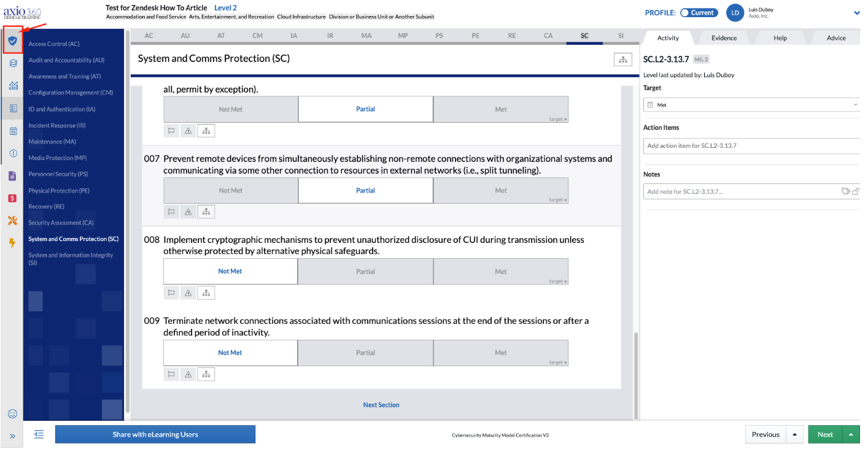The image size is (868, 449).
Task: Click the info circle icon in the left rail
Action: [x=13, y=153]
